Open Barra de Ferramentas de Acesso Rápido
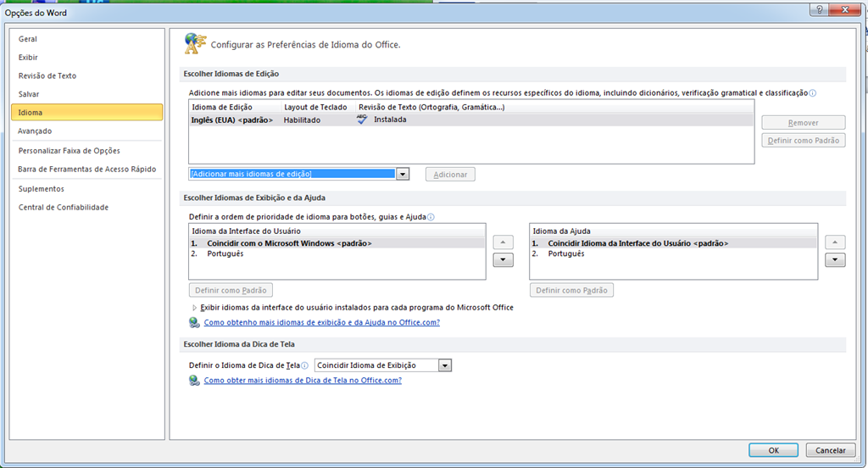This screenshot has width=868, height=468. (x=87, y=169)
